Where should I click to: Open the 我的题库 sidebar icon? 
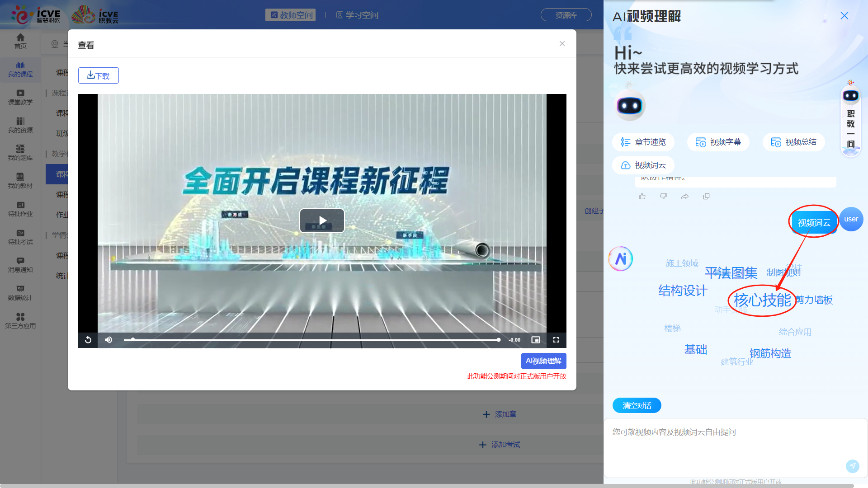(x=20, y=153)
